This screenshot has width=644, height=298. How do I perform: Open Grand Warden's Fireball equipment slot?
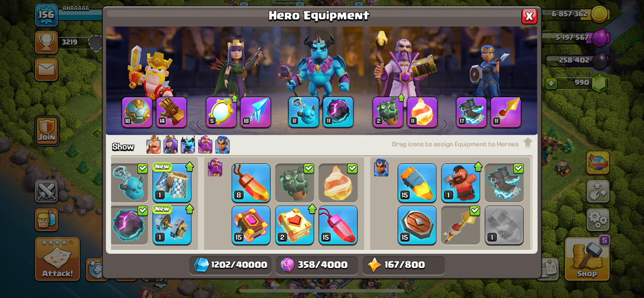422,112
